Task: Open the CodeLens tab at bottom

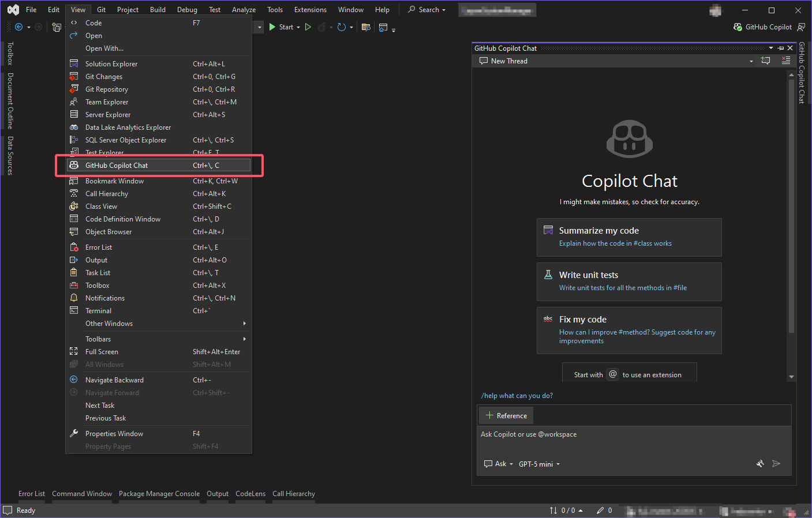Action: [x=250, y=494]
